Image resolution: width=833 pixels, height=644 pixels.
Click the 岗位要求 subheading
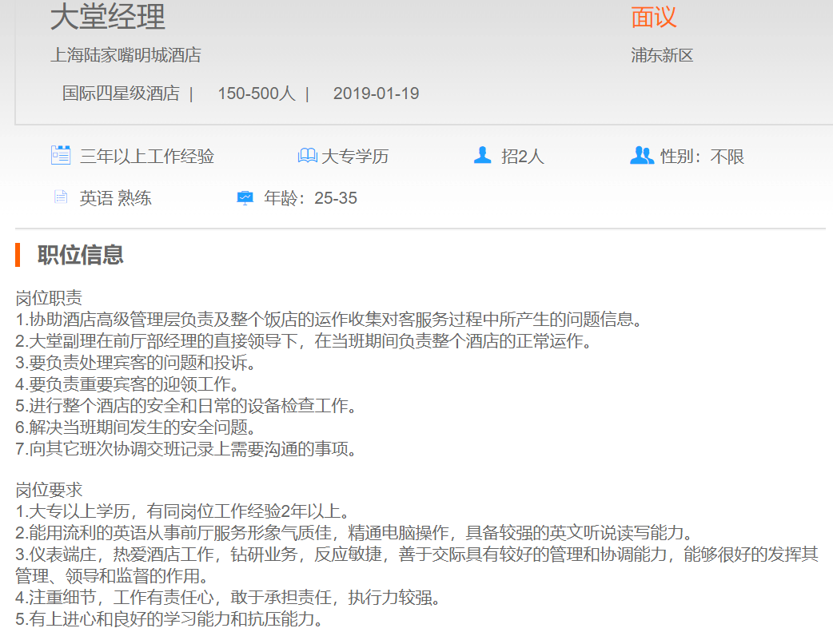click(49, 490)
